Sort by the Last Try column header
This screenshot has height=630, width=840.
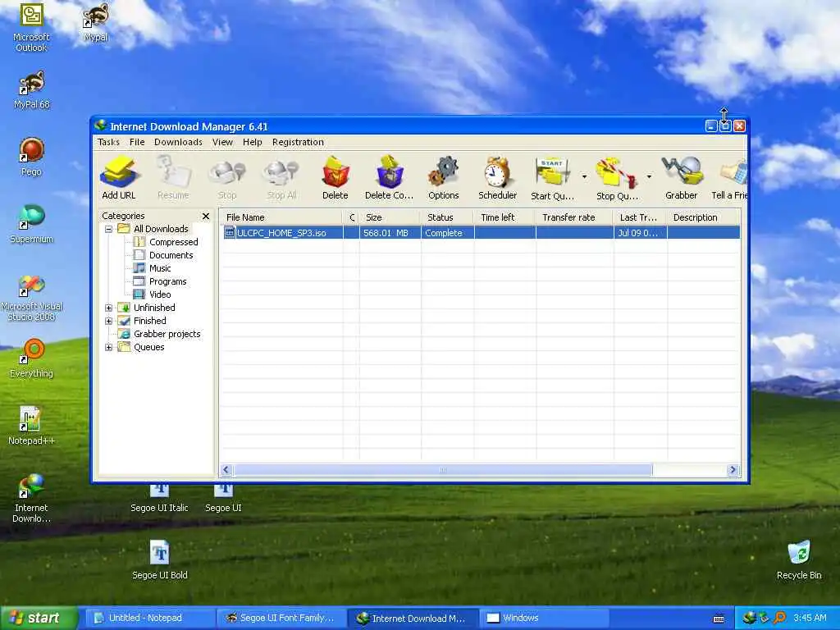pos(640,217)
